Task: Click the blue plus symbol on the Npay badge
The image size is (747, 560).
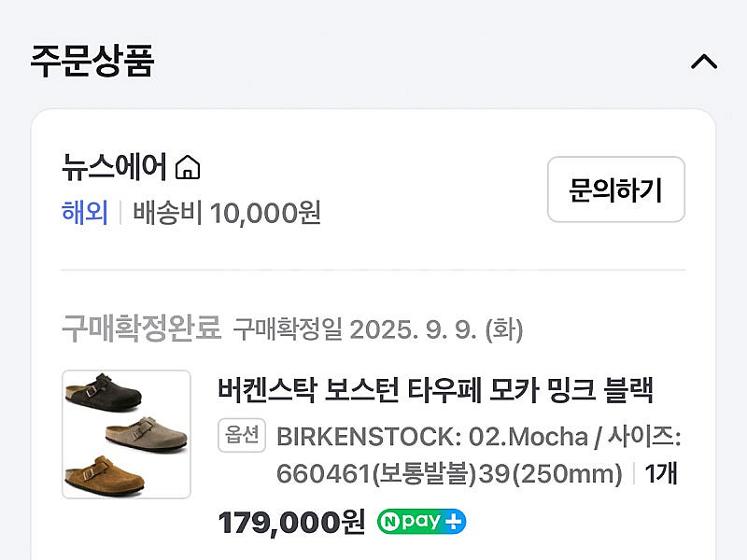Action: tap(454, 522)
